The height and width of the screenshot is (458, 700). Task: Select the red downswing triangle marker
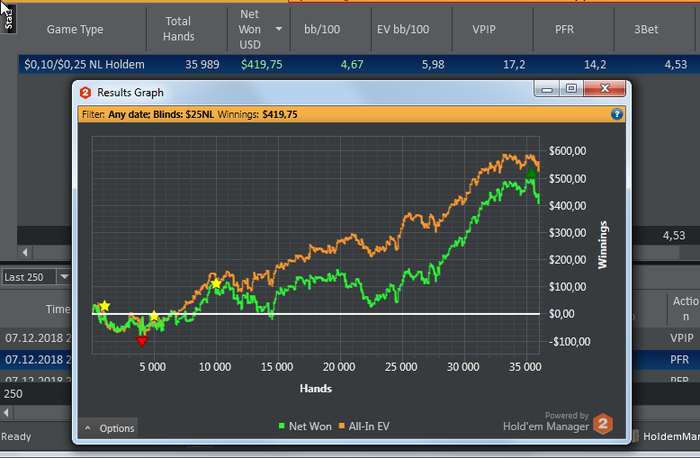point(142,342)
